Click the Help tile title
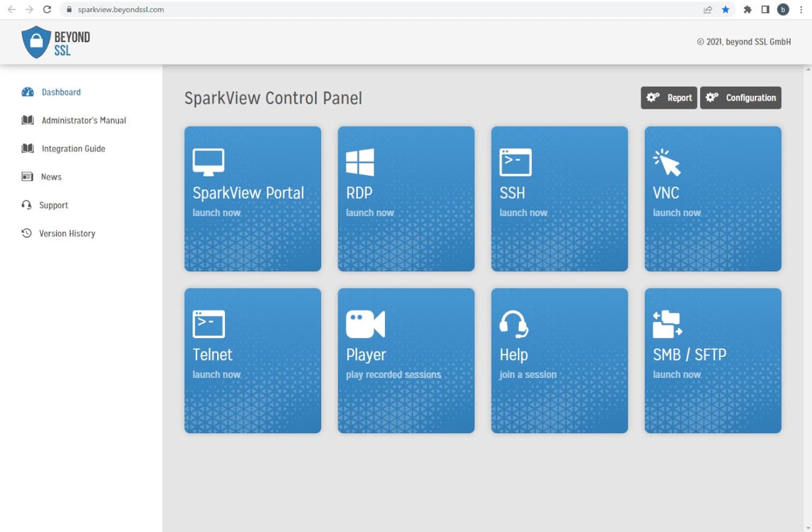The image size is (812, 532). (x=514, y=355)
